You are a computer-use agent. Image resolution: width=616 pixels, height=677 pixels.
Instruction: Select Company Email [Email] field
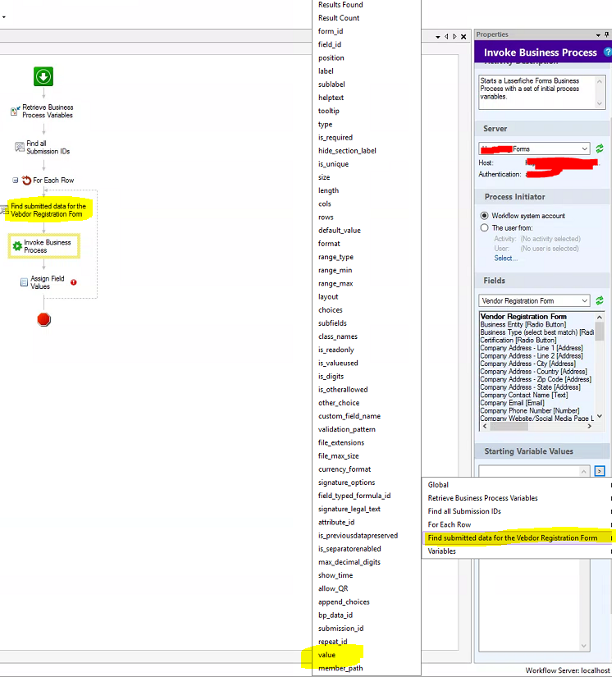[512, 403]
